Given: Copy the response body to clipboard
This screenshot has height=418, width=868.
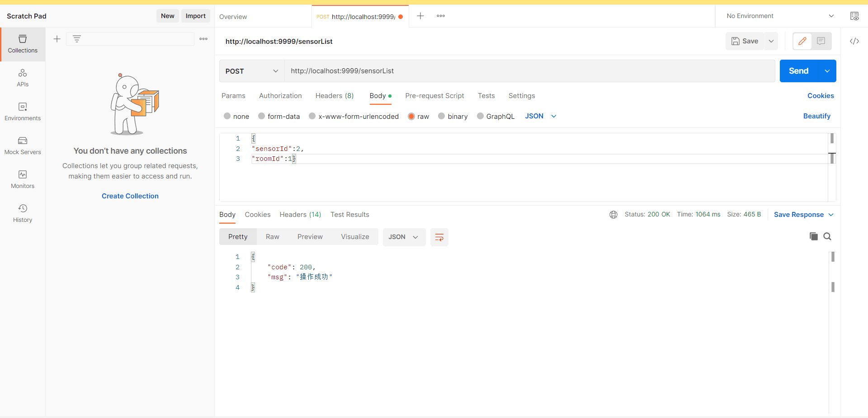Looking at the screenshot, I should [813, 236].
